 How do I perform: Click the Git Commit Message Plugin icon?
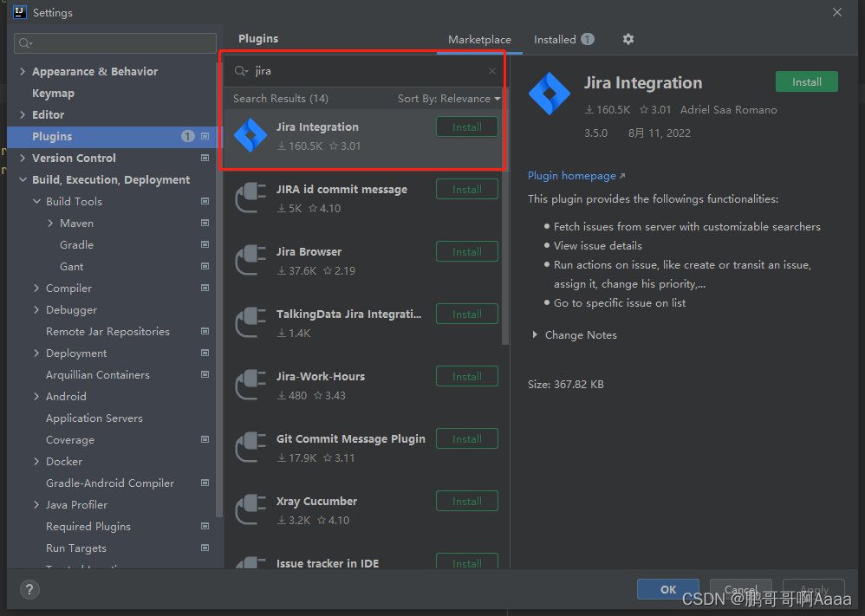tap(250, 447)
